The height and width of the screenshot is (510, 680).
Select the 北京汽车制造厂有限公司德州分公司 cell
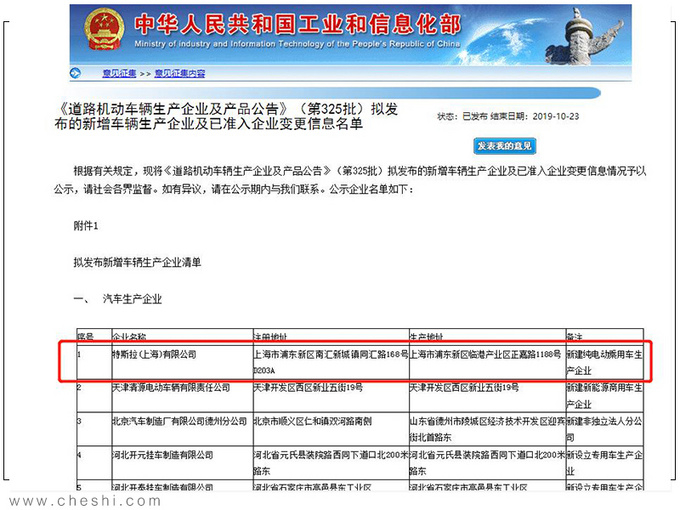click(183, 429)
